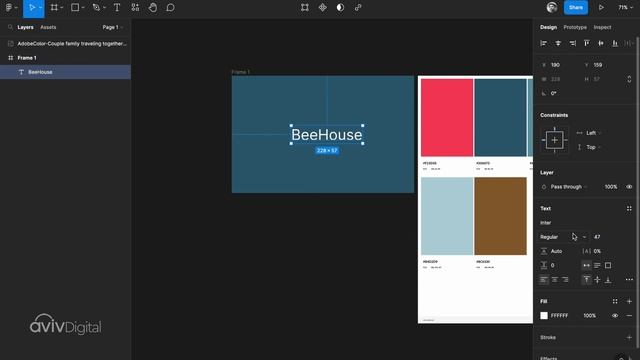Align text to bottom vertically
Viewport: 640px width, 360px height.
[608, 280]
